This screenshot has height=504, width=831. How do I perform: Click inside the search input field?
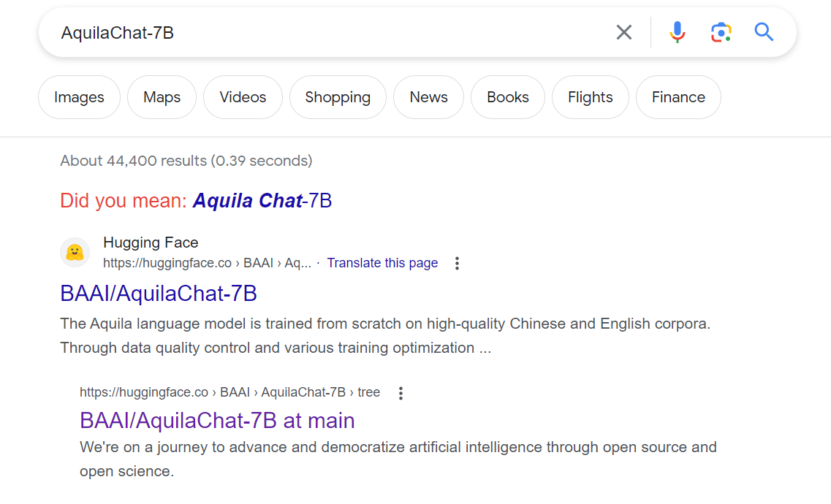tap(292, 32)
